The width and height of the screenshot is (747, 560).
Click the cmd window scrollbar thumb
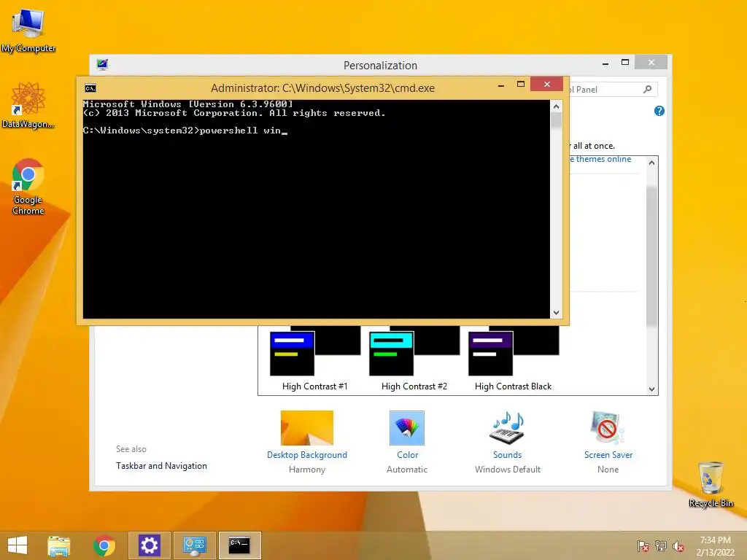click(x=556, y=120)
